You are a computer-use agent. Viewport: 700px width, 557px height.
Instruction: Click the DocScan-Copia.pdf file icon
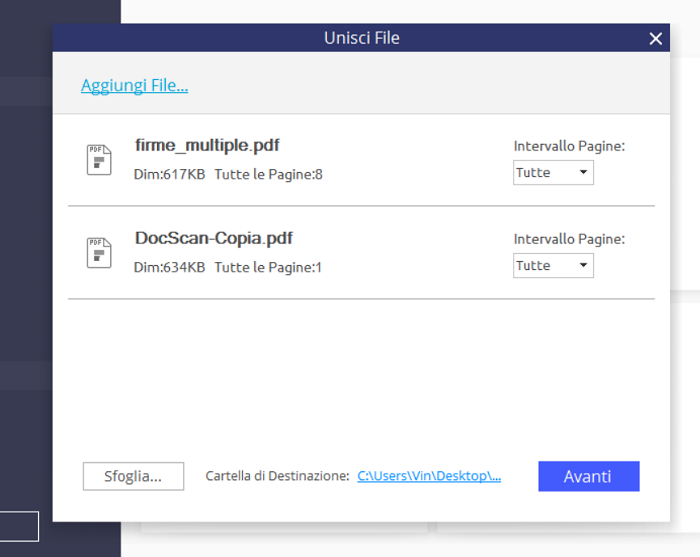click(x=99, y=253)
